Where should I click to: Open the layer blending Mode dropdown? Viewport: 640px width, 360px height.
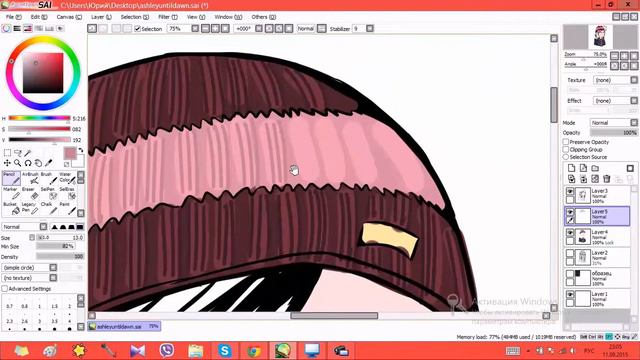click(x=613, y=122)
